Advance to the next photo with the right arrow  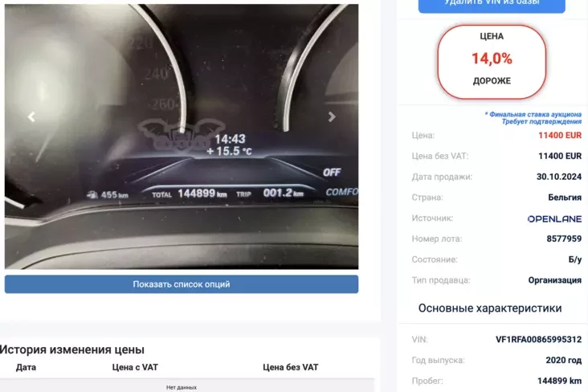click(x=332, y=117)
